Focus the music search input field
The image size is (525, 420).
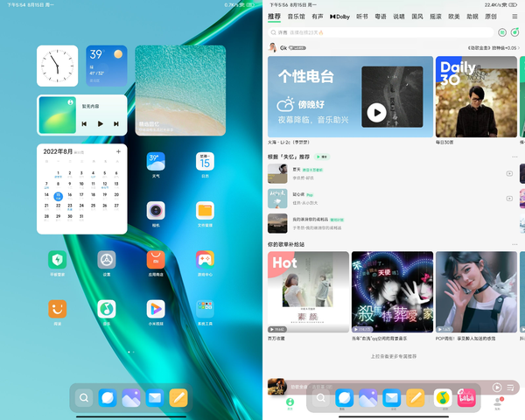[x=381, y=32]
